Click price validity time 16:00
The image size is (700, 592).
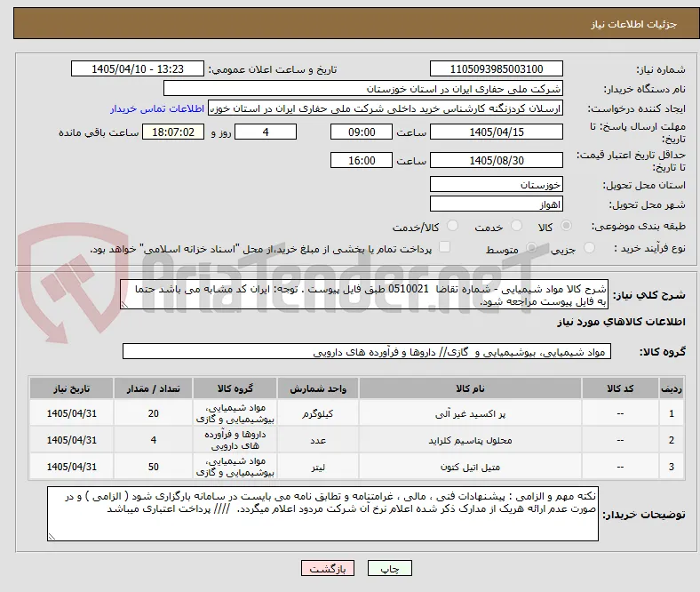[362, 160]
